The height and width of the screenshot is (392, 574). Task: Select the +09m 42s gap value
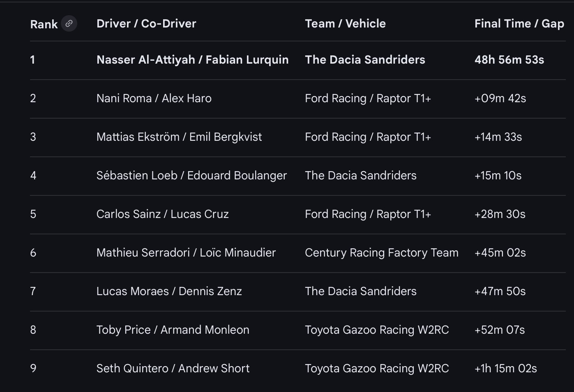(x=500, y=98)
